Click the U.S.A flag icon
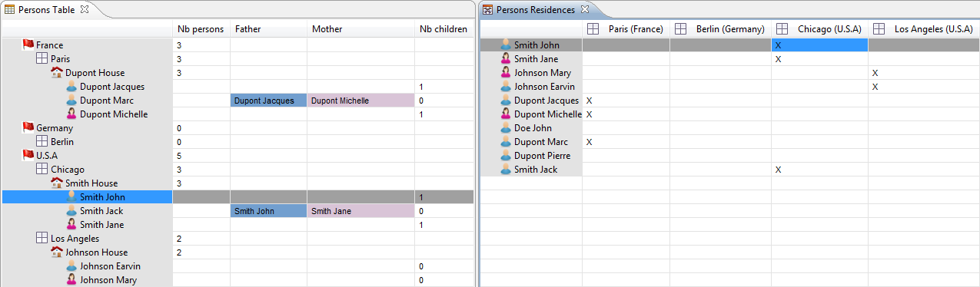The height and width of the screenshot is (287, 980). click(29, 156)
